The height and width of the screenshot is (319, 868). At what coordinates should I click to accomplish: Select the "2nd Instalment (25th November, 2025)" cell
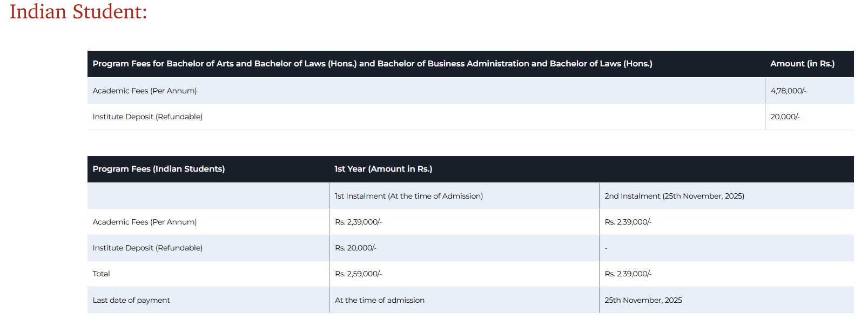[x=674, y=196]
